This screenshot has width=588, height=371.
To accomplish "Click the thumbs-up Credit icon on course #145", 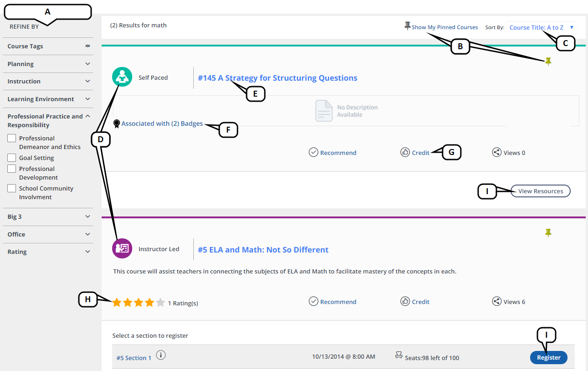I will pos(405,152).
